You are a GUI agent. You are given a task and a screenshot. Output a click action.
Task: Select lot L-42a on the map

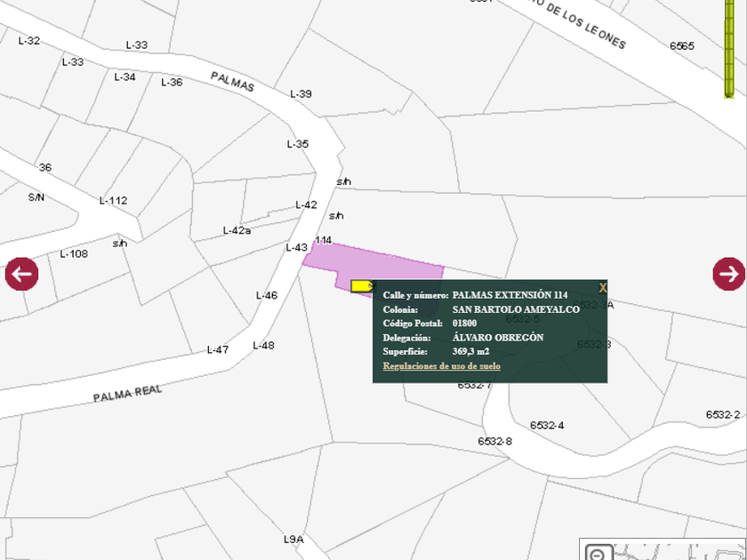[x=237, y=231]
